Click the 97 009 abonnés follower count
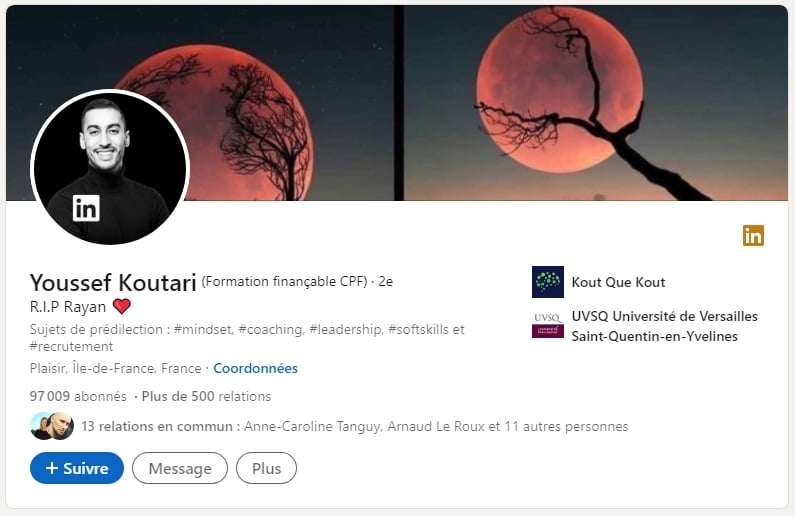795x516 pixels. pyautogui.click(x=78, y=396)
